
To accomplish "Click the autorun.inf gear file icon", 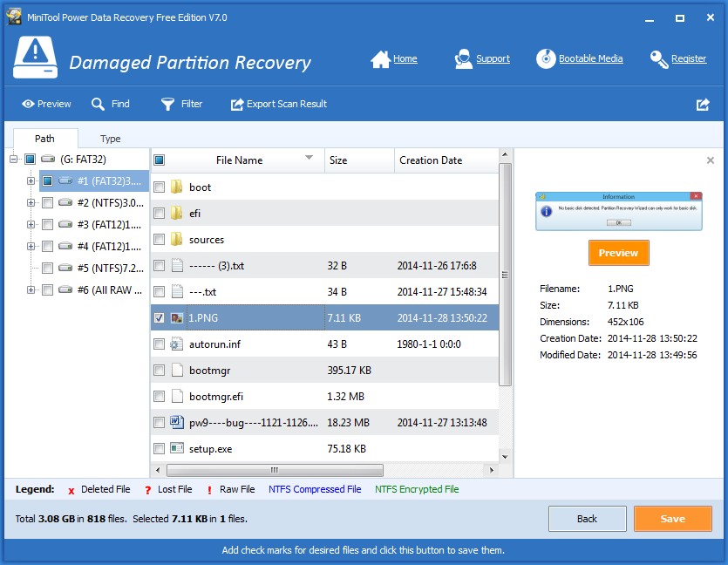I will [176, 344].
